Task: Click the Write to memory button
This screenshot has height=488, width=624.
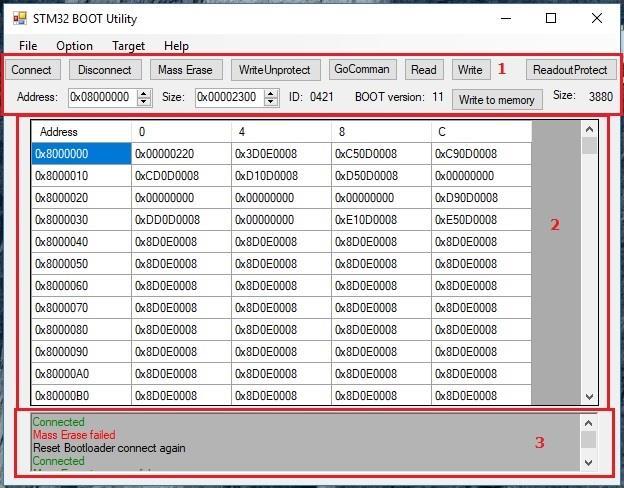Action: pos(497,100)
